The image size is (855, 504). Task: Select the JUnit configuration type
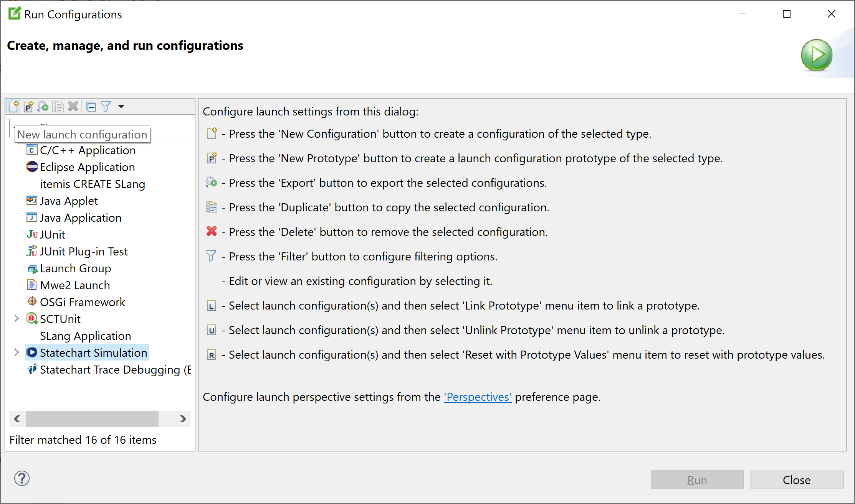(x=53, y=235)
